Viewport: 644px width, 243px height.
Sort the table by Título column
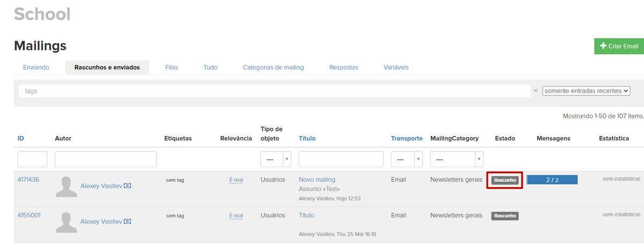307,138
